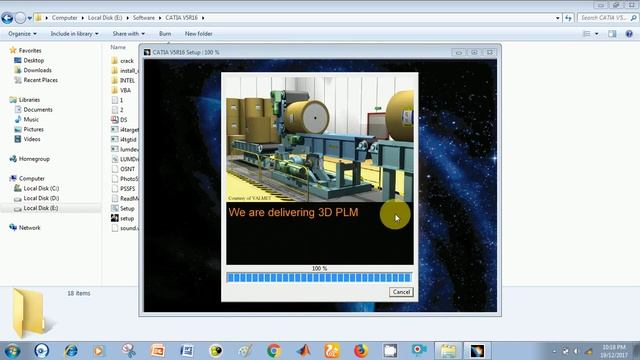Go back in Explorer navigation

coord(7,18)
